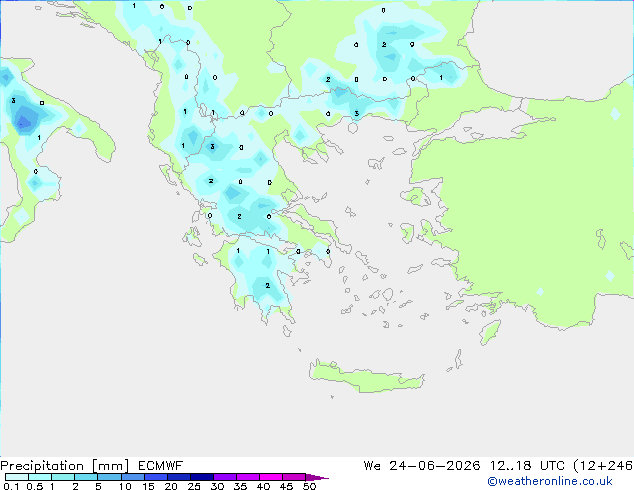The width and height of the screenshot is (634, 490).
Task: Pick the 40–45 mm magenta legend swatch
Action: [271, 477]
